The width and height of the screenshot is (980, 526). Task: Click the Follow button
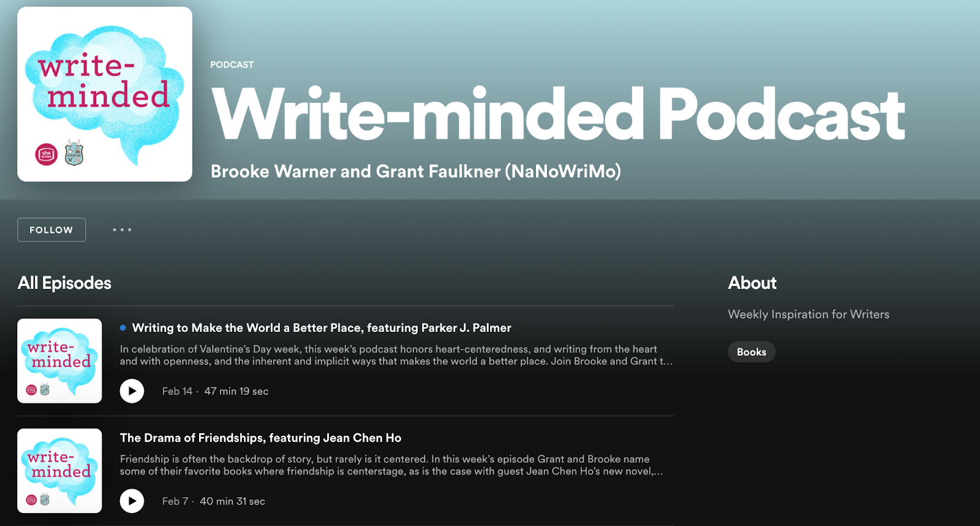tap(51, 230)
